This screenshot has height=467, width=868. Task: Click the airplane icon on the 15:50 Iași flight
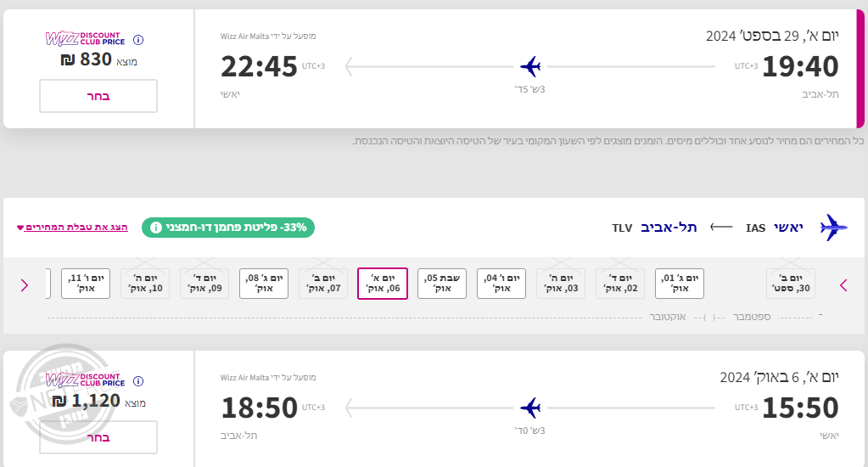(x=531, y=408)
